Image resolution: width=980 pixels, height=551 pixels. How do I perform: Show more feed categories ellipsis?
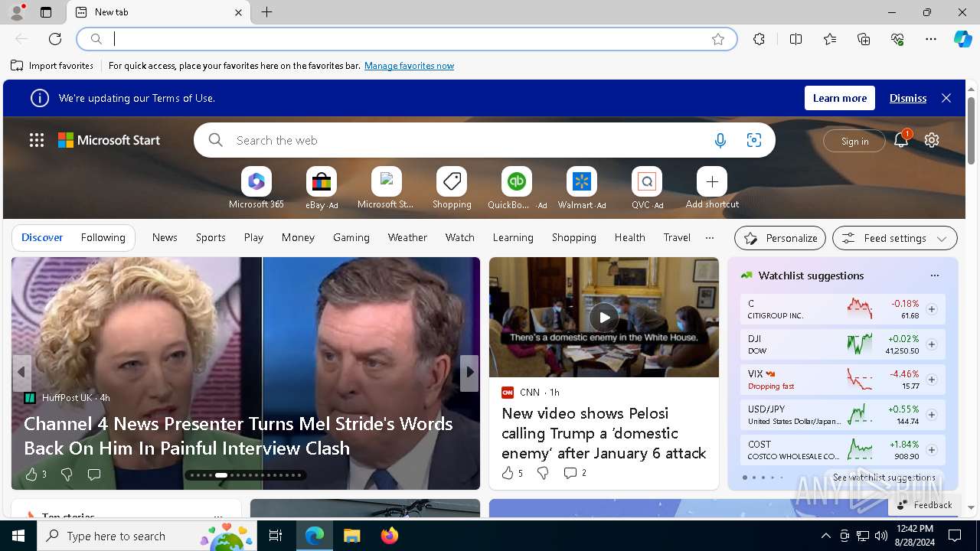(x=710, y=237)
